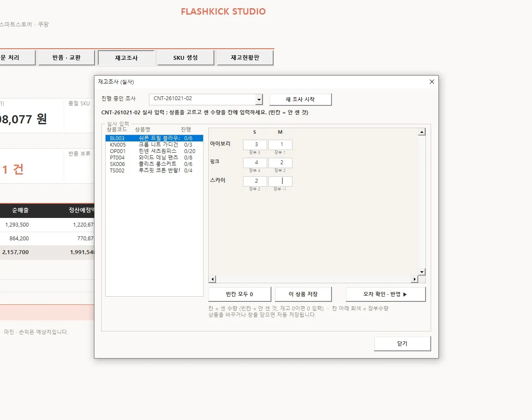Screen dimensions: 532x420
Task: Select the PT004 와이드 데님 팬츠 row
Action: 154,158
